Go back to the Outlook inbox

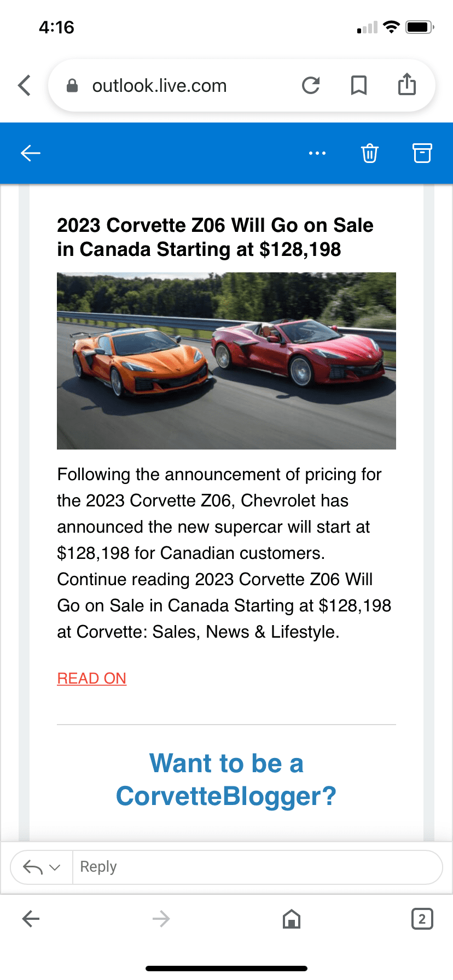(31, 153)
